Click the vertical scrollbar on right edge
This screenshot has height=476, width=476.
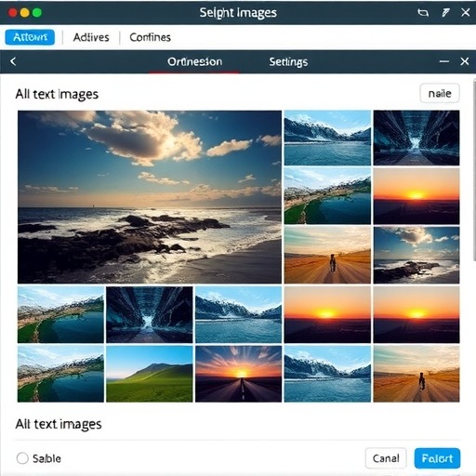click(474, 170)
